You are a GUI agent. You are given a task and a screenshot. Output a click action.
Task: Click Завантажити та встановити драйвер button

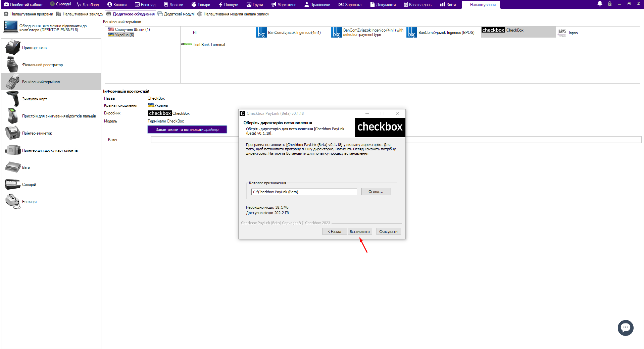click(x=187, y=130)
